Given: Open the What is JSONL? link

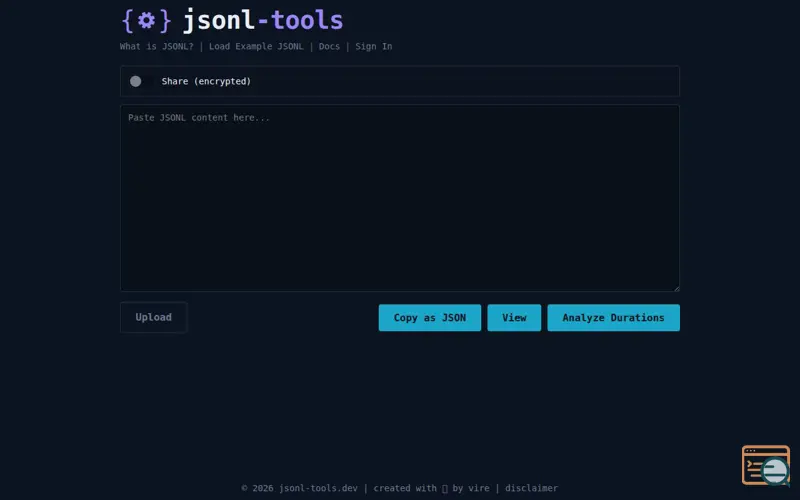Looking at the screenshot, I should coord(157,46).
